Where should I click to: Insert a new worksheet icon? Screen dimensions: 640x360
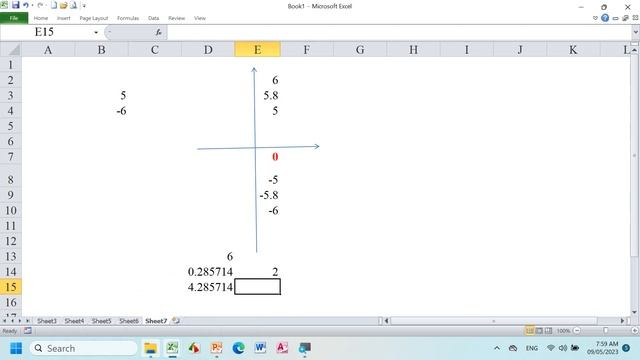point(176,321)
